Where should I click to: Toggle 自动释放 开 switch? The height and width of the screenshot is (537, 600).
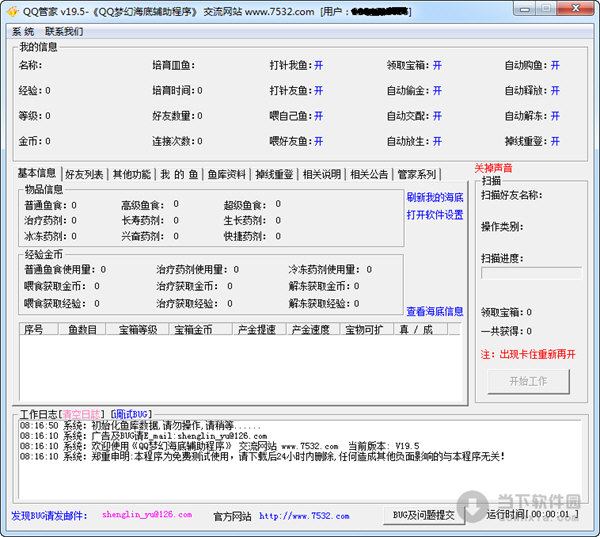(555, 91)
